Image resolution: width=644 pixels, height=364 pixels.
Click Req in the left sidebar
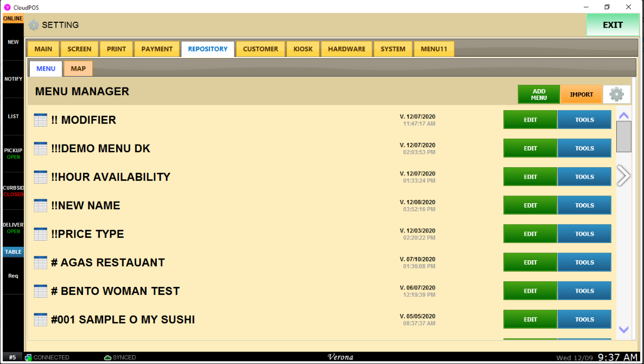pos(13,276)
